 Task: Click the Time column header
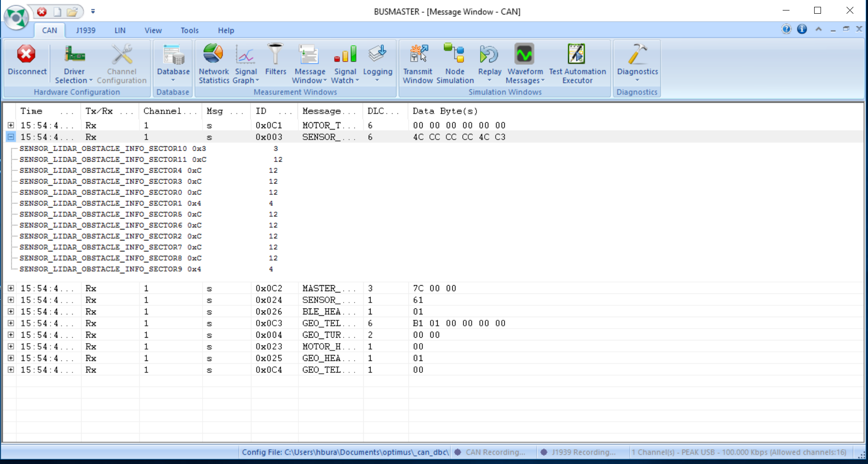tap(31, 111)
